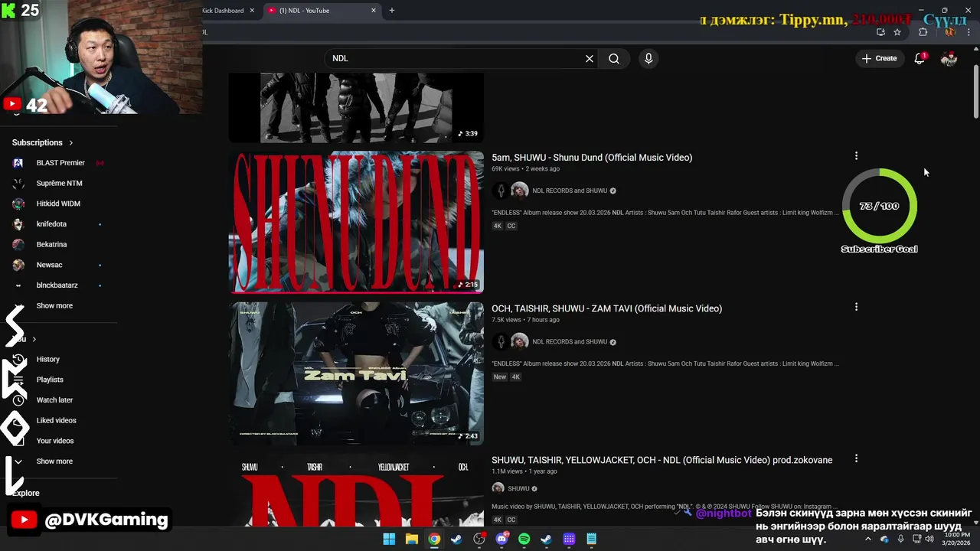Open options menu for NDL prod.zokovane video
This screenshot has width=980, height=551.
tap(856, 458)
